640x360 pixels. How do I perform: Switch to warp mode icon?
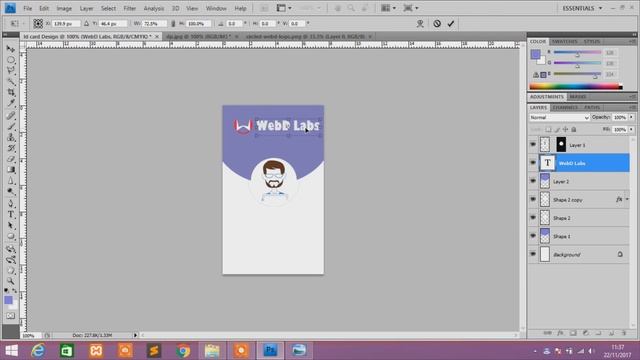pos(420,24)
